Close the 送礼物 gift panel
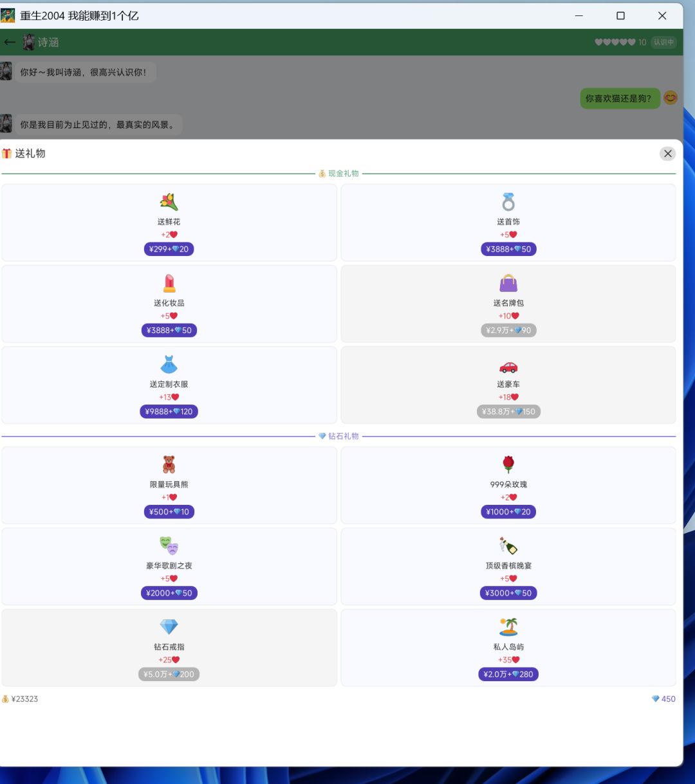Screen dimensions: 695x784 667,154
